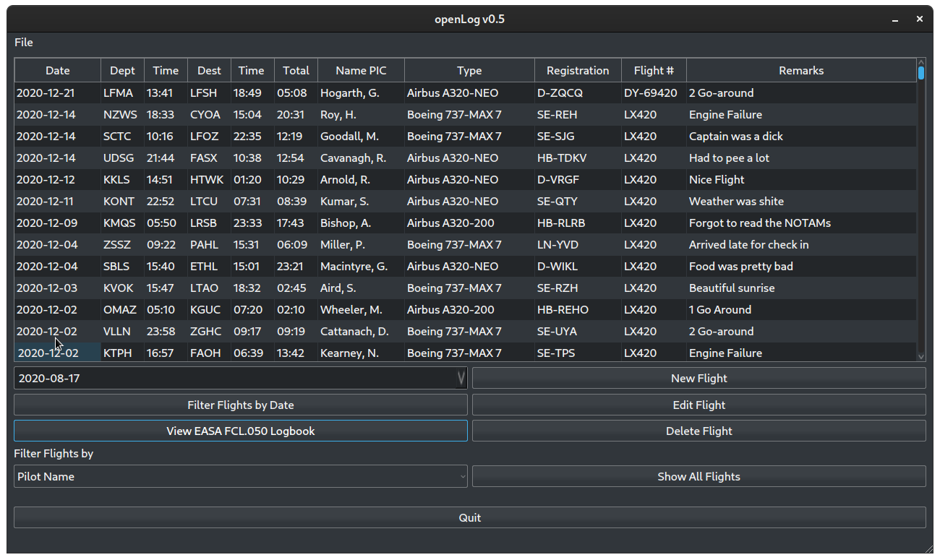Viewport: 940px width, 560px height.
Task: Select registration LN-YVD cell
Action: point(578,244)
